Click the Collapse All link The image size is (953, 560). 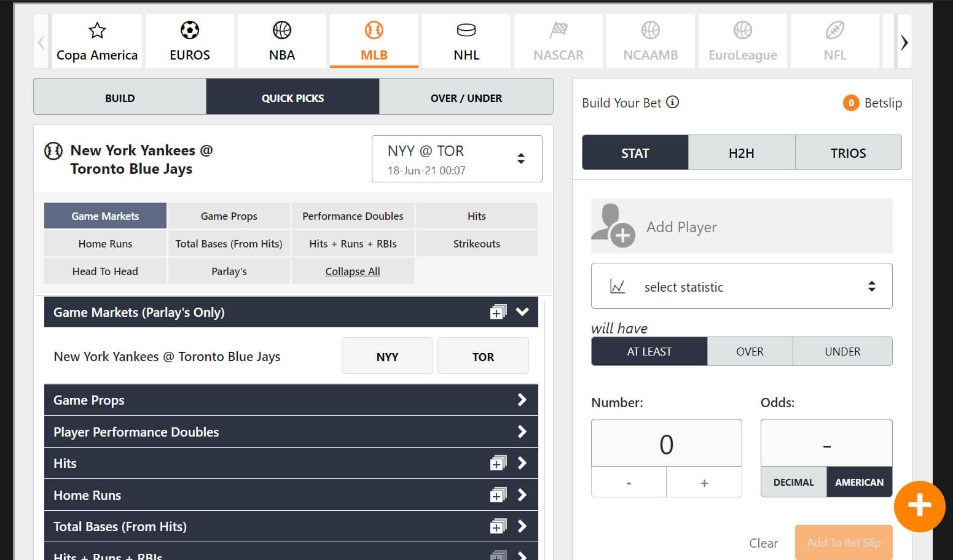point(352,271)
